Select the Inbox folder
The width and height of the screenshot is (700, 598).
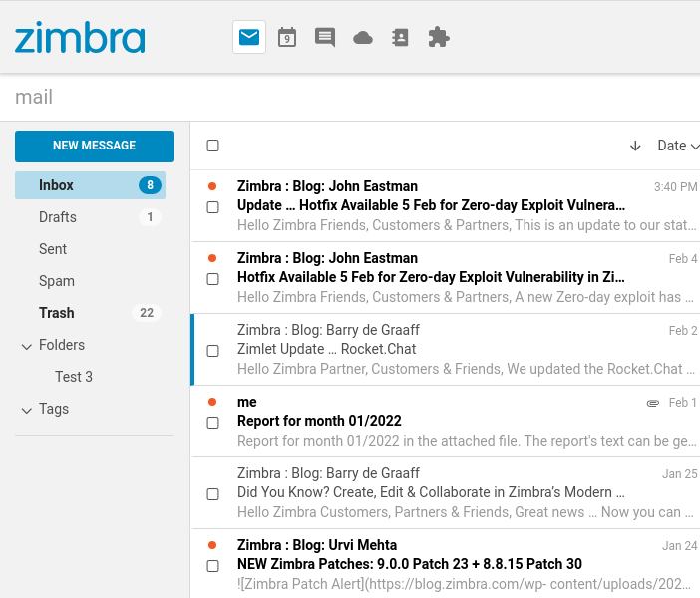pyautogui.click(x=90, y=185)
